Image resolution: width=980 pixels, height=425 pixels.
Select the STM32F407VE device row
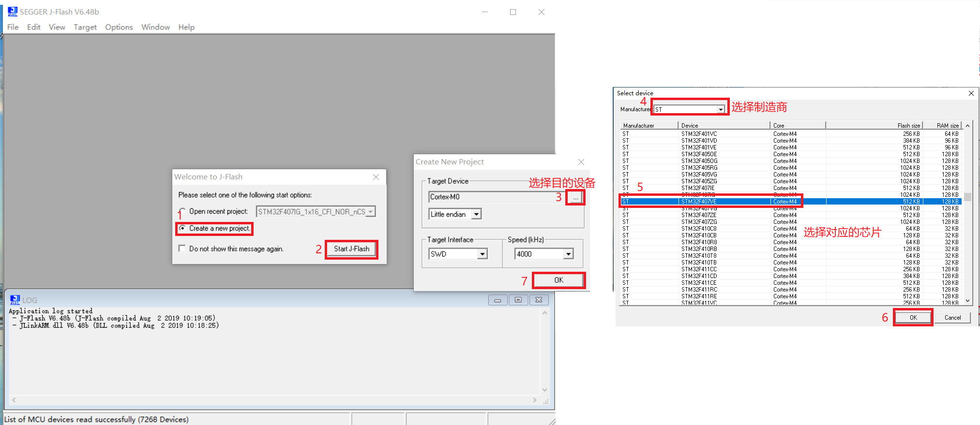tap(791, 202)
